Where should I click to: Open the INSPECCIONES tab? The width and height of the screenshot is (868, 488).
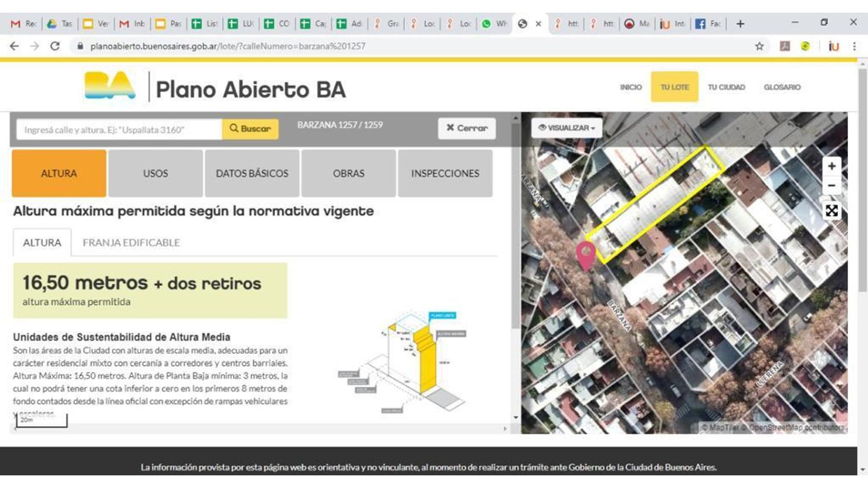click(x=445, y=174)
